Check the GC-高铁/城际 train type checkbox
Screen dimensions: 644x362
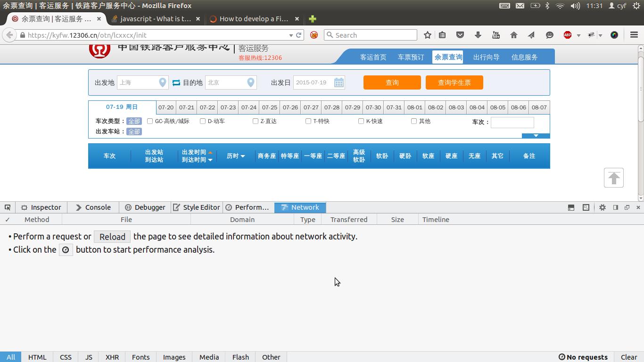click(150, 121)
